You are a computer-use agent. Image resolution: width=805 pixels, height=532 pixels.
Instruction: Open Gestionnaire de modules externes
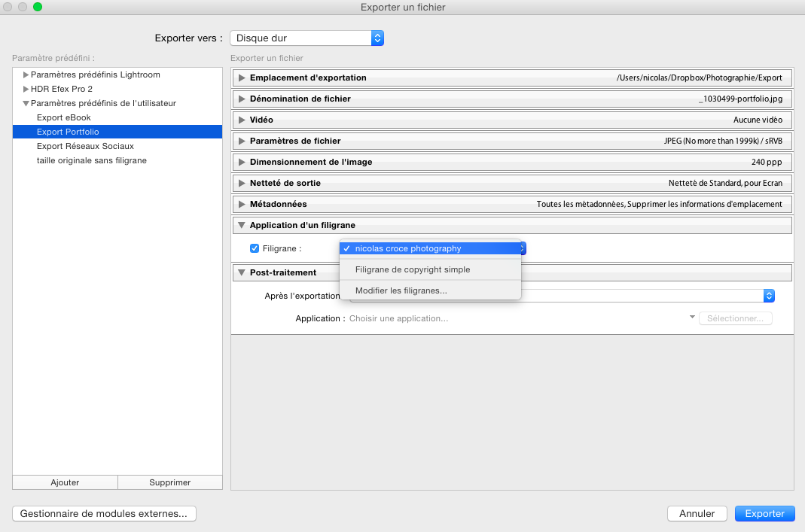104,514
